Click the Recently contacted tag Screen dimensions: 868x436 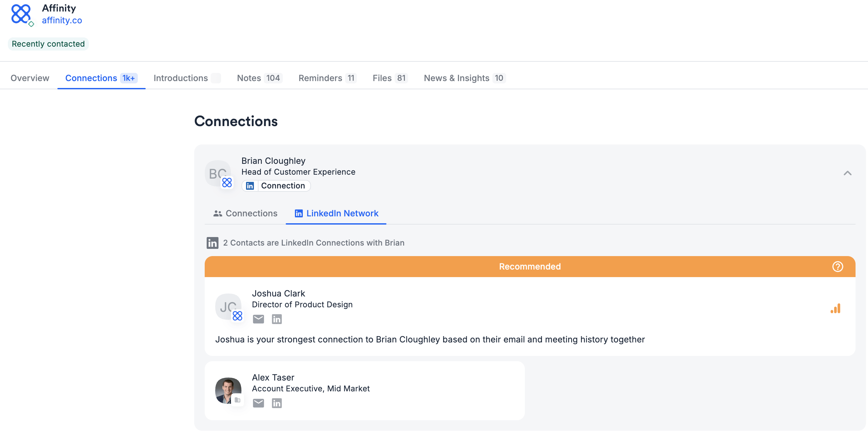pos(48,44)
